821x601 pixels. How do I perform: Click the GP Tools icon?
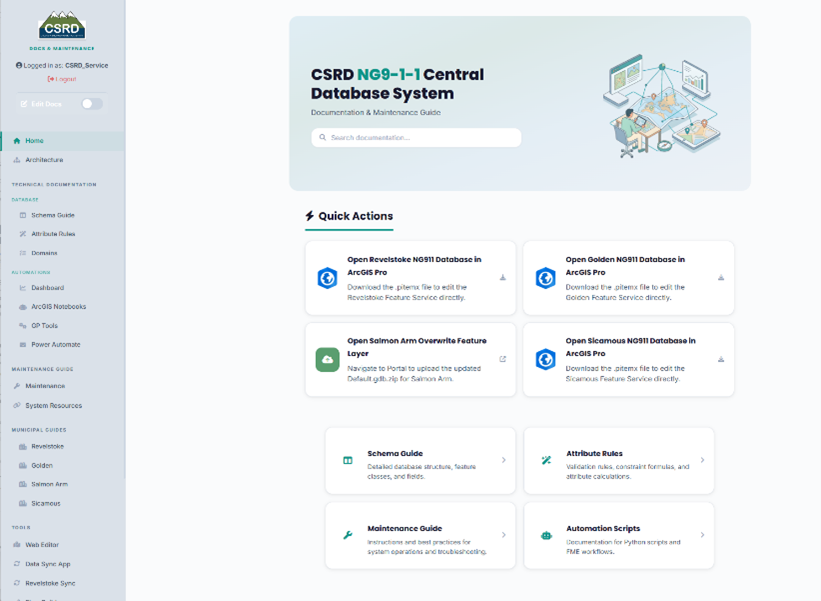point(23,326)
